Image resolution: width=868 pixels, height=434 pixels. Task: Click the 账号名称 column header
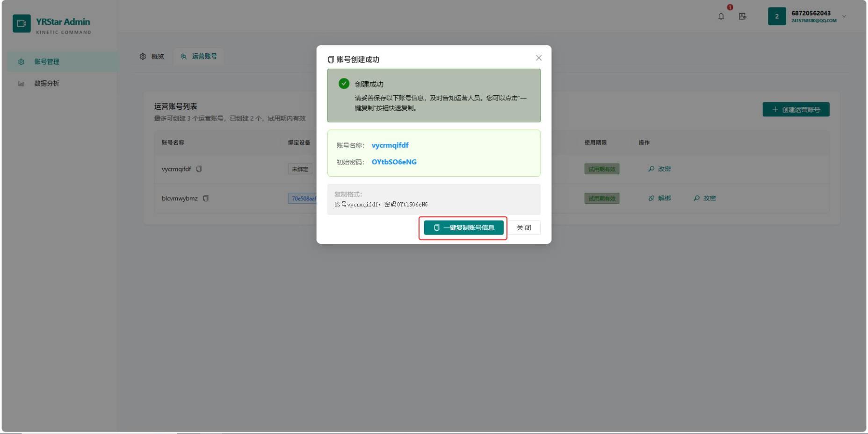[173, 142]
